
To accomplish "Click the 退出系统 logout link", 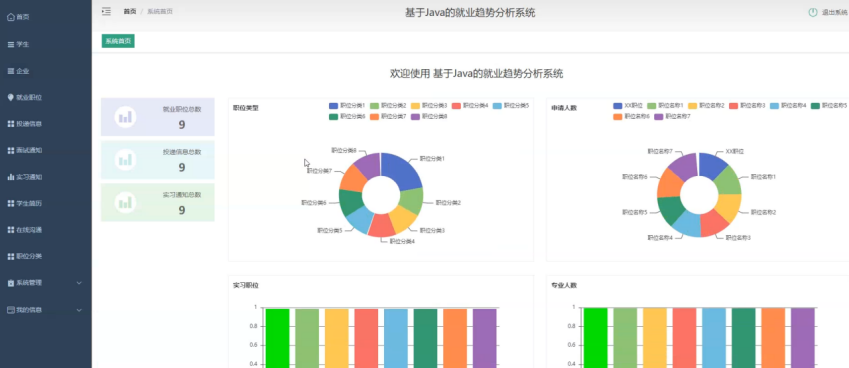I will point(834,12).
